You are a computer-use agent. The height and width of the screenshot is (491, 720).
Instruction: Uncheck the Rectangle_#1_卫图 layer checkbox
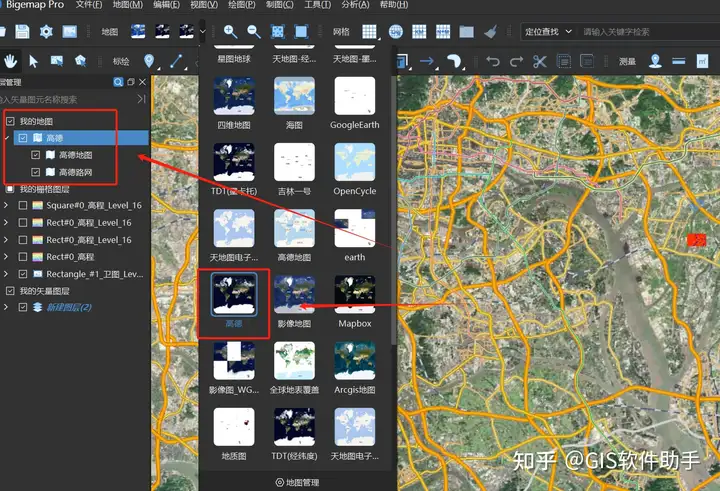[22, 274]
